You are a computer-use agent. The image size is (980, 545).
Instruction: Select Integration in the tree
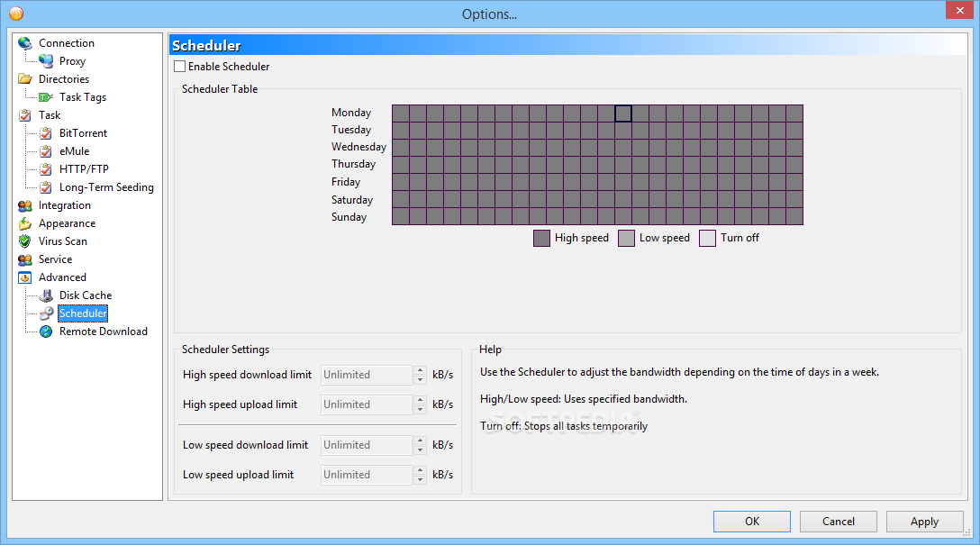(64, 205)
